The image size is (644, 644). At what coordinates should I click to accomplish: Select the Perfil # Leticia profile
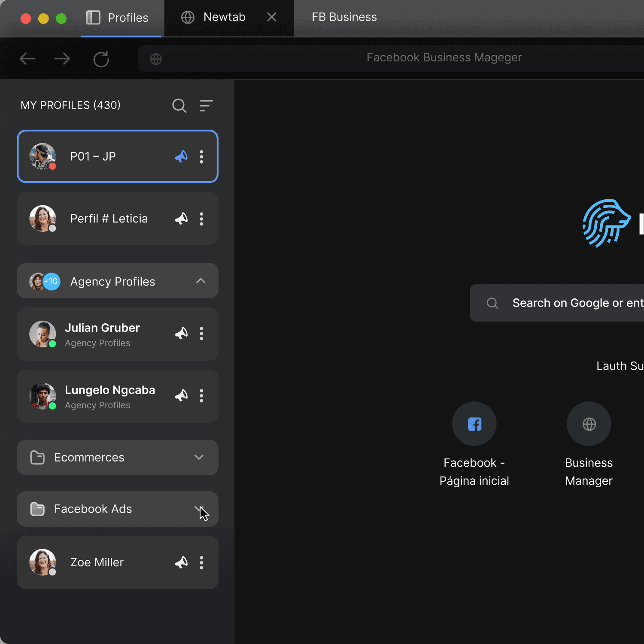[118, 219]
